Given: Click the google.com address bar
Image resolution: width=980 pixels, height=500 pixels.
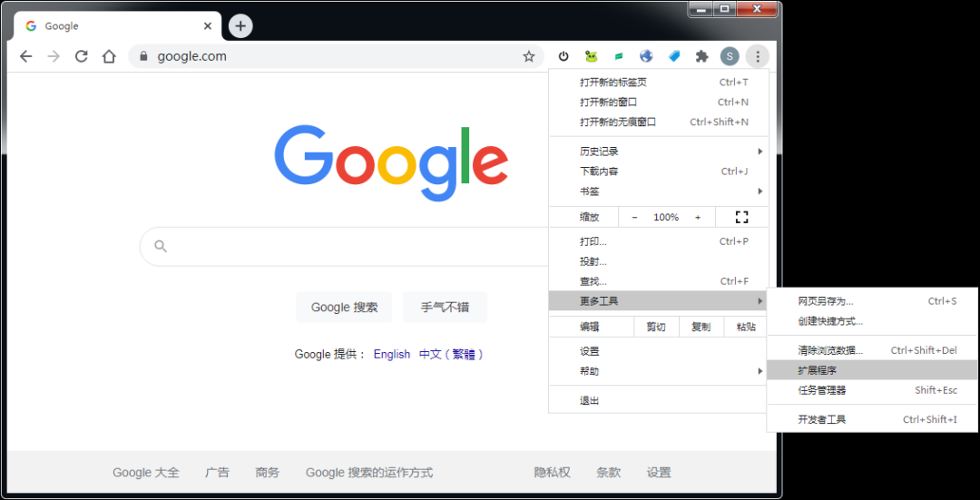Looking at the screenshot, I should [336, 57].
